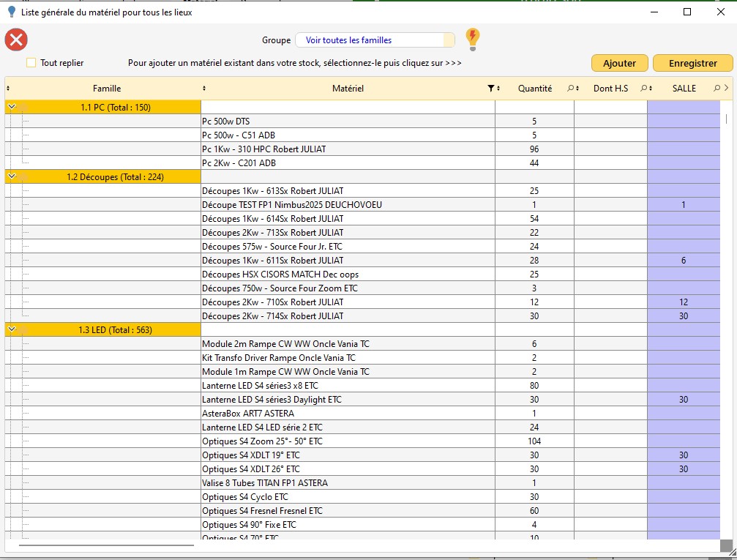
Task: Click the horizontal scrollbar at the bottom
Action: pos(106,545)
